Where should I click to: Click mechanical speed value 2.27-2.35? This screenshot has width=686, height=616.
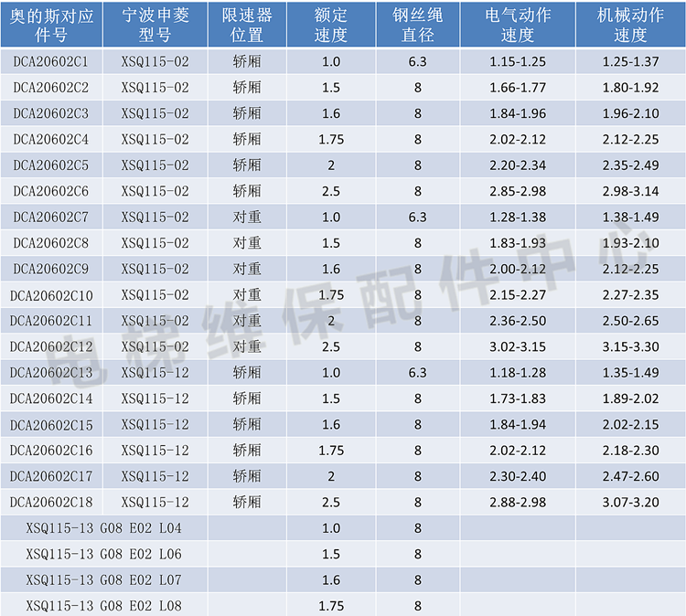coord(630,294)
